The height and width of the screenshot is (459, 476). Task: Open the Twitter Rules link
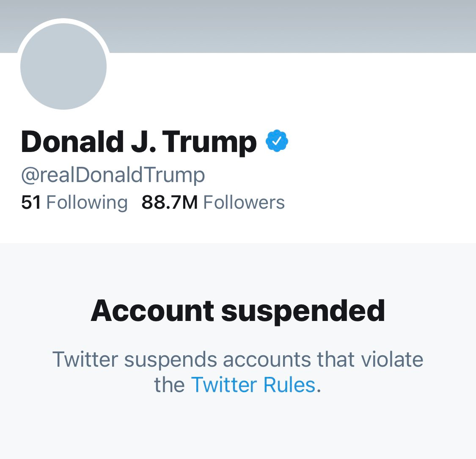pyautogui.click(x=253, y=385)
